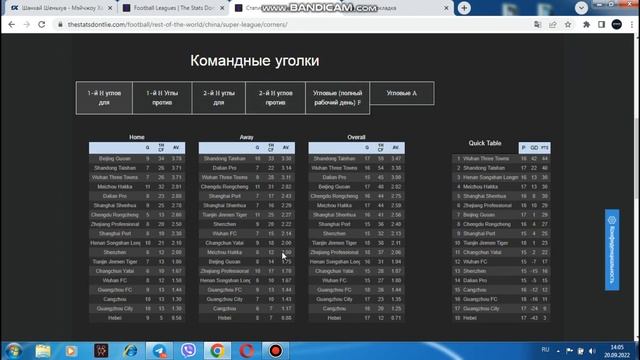Reload the current page

pos(42,24)
